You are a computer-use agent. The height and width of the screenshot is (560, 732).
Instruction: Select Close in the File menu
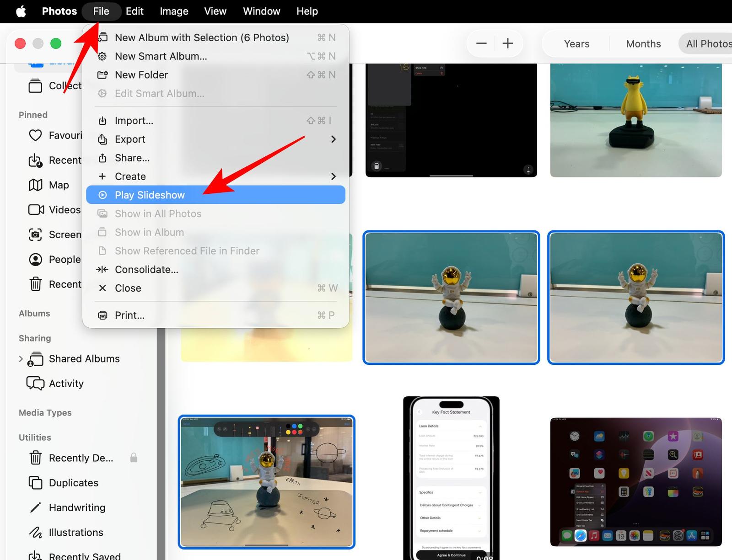(215, 288)
